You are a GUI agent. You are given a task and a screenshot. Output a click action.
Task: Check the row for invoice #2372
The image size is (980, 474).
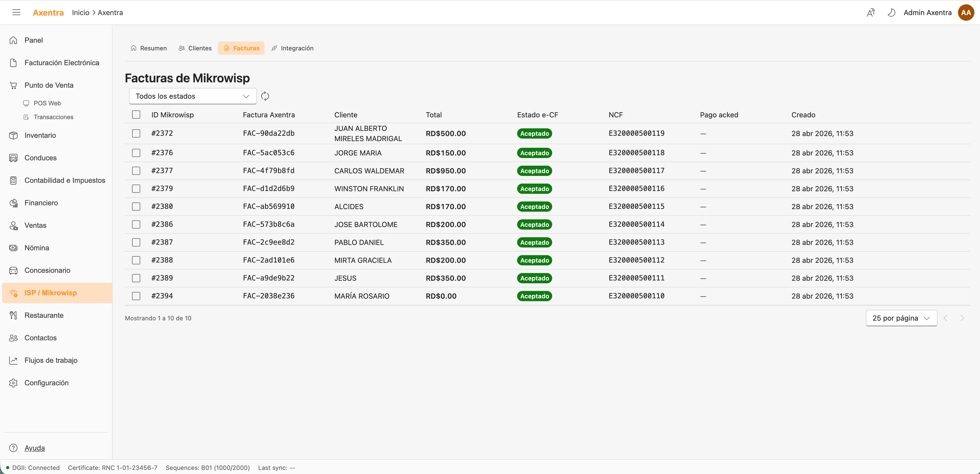coord(136,133)
